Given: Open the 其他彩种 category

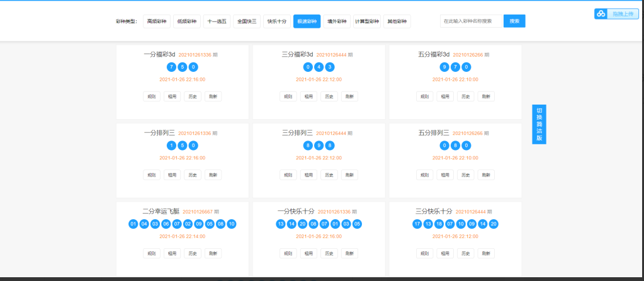Looking at the screenshot, I should (397, 21).
